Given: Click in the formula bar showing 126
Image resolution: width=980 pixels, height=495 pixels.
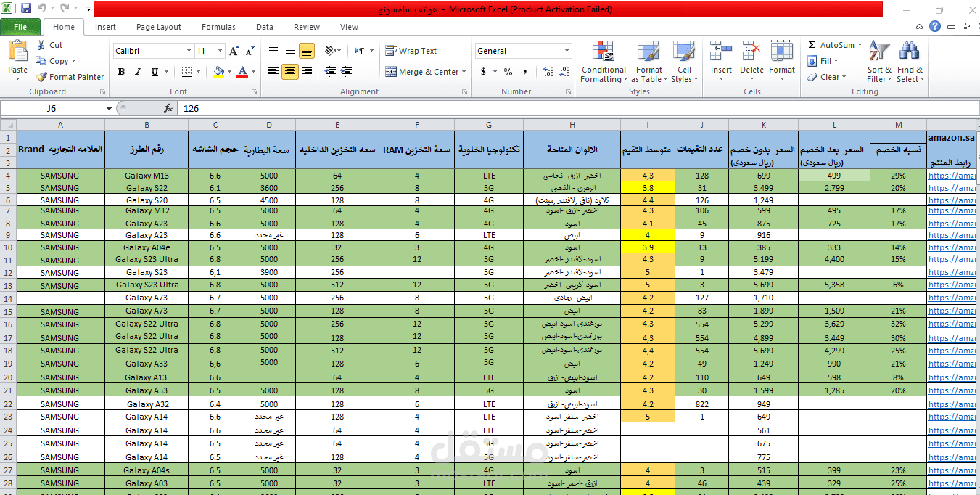Looking at the screenshot, I should [x=577, y=108].
